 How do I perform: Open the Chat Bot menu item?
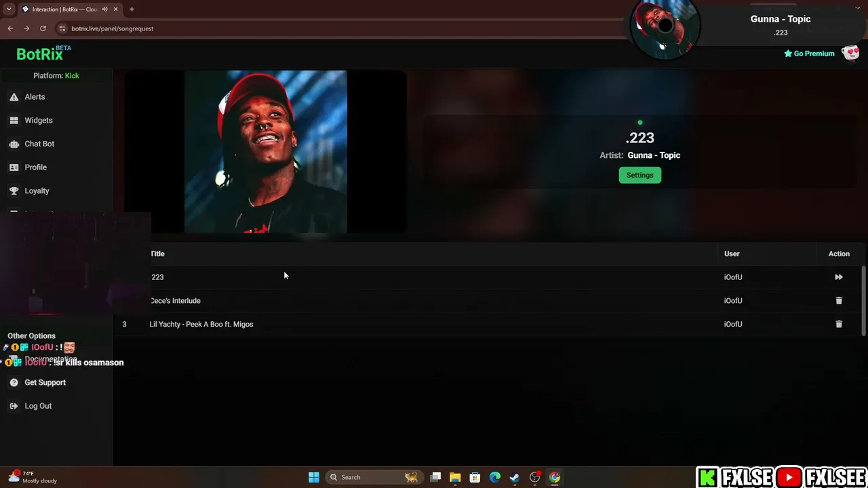tap(39, 144)
